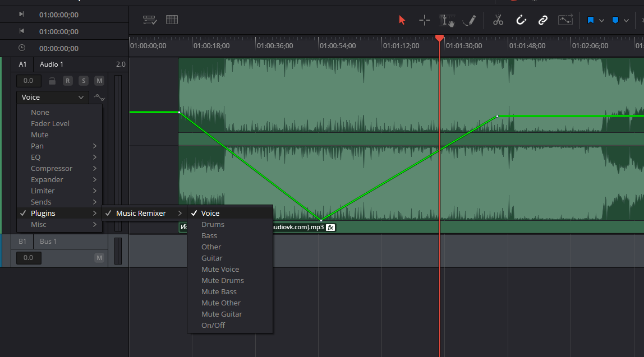Screen dimensions: 644x357
Task: Click the automation keyframe at clip start
Action: coord(180,112)
